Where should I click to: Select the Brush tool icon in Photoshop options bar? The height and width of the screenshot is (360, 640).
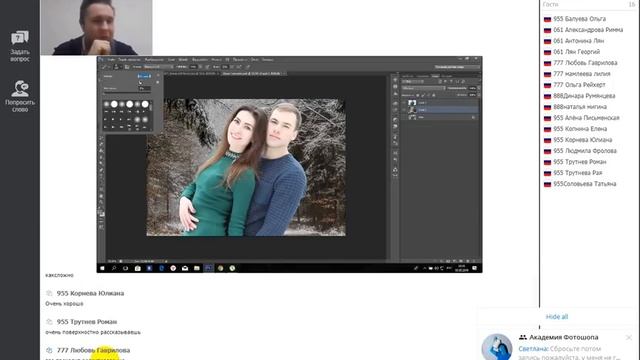pos(103,67)
